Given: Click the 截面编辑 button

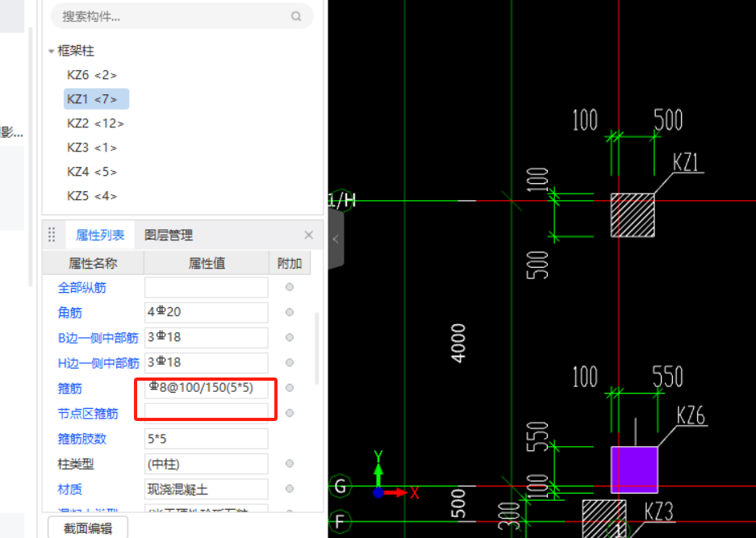Looking at the screenshot, I should tap(88, 528).
